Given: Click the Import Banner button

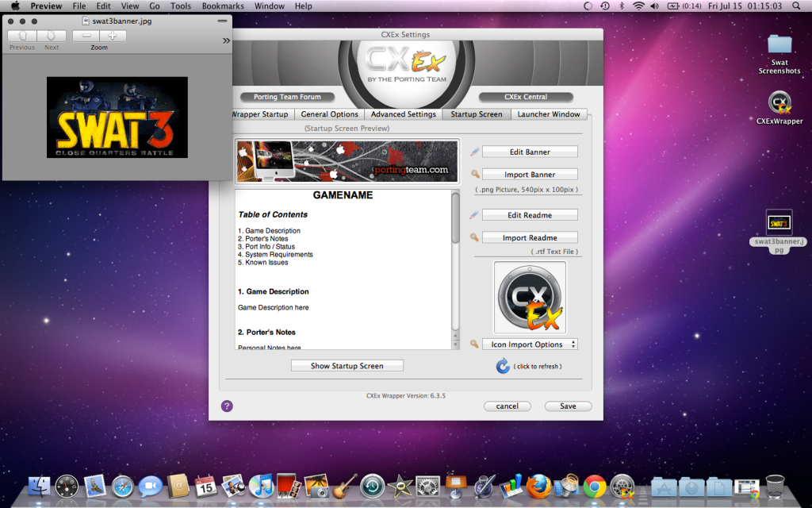Looking at the screenshot, I should (x=530, y=175).
